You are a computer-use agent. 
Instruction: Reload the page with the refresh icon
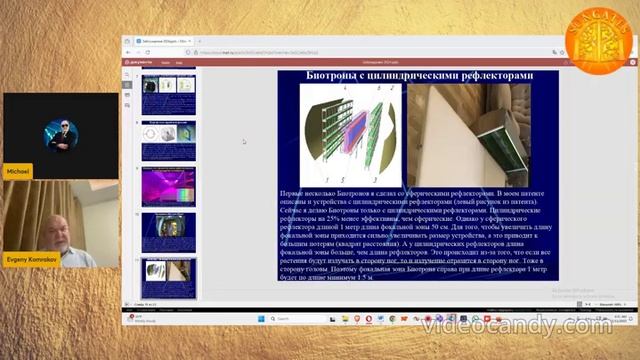(x=148, y=53)
